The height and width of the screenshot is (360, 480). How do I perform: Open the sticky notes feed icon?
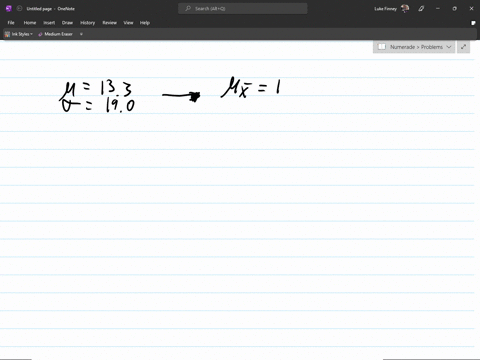click(473, 23)
